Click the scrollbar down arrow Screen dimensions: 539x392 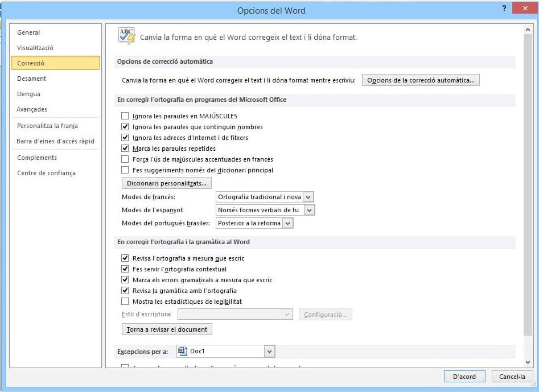(528, 362)
